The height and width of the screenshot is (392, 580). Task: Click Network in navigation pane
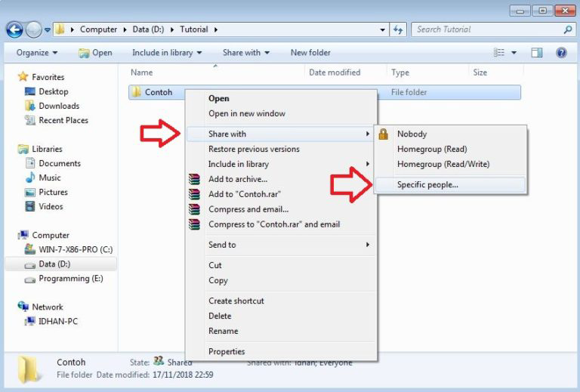41,307
